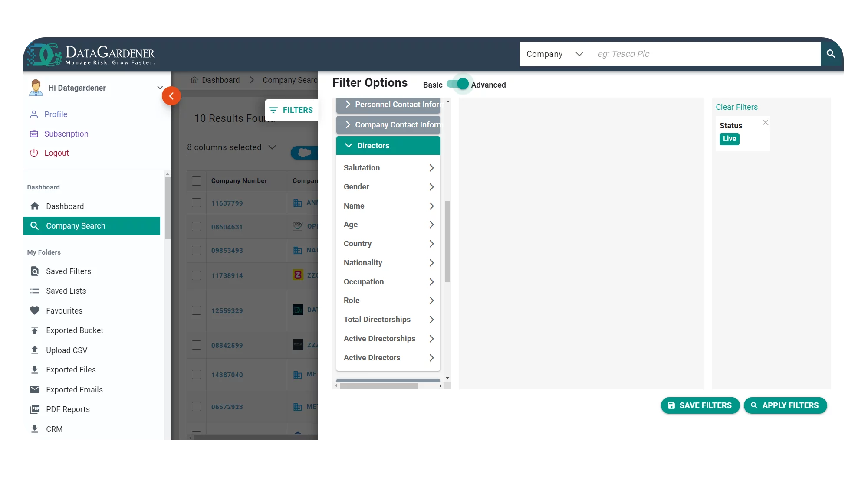868x477 pixels.
Task: Expand the Directors filter section
Action: tap(388, 145)
